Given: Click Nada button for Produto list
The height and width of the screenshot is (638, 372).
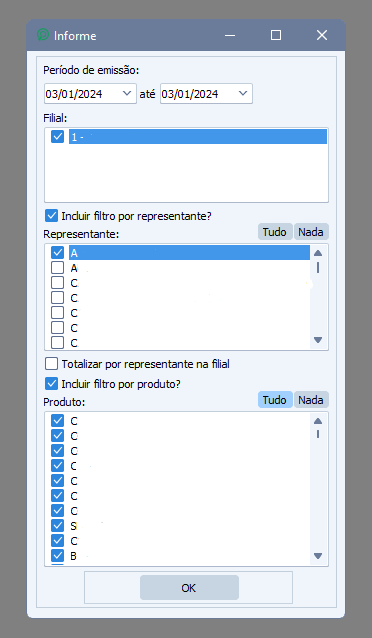Looking at the screenshot, I should click(x=311, y=400).
